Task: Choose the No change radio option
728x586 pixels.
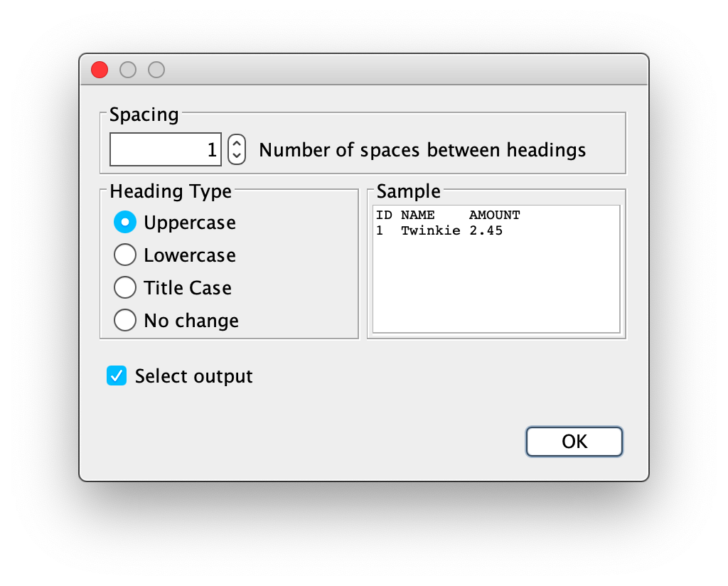Action: click(x=125, y=321)
